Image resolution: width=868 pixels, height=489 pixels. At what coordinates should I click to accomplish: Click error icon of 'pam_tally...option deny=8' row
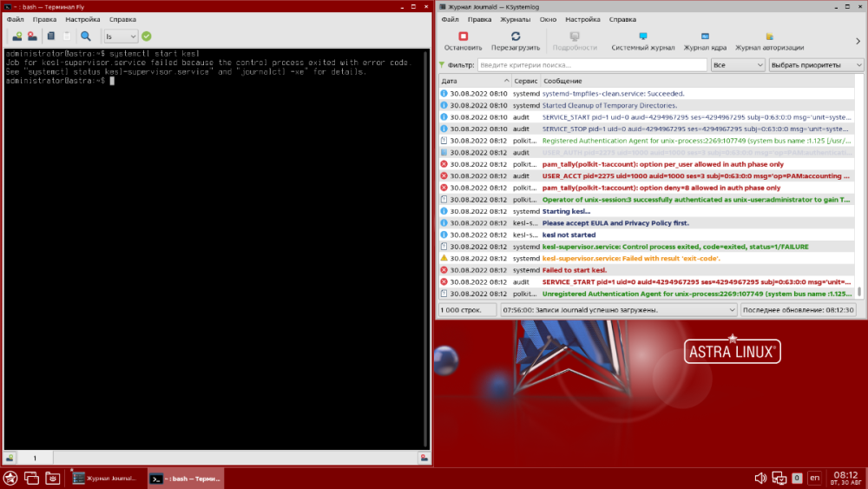[x=444, y=188]
